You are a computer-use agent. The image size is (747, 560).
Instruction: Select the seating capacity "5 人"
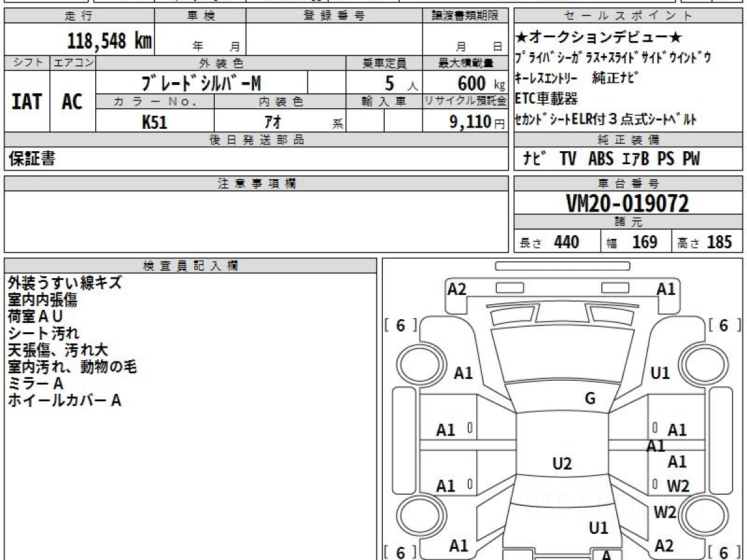(401, 83)
